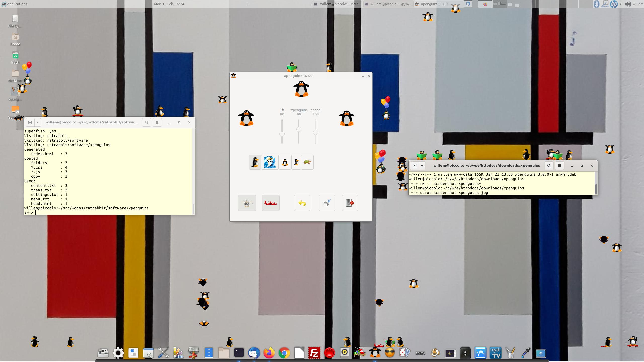
Task: Open hamburger menu in the downloads/xpenguins terminal
Action: [560, 166]
